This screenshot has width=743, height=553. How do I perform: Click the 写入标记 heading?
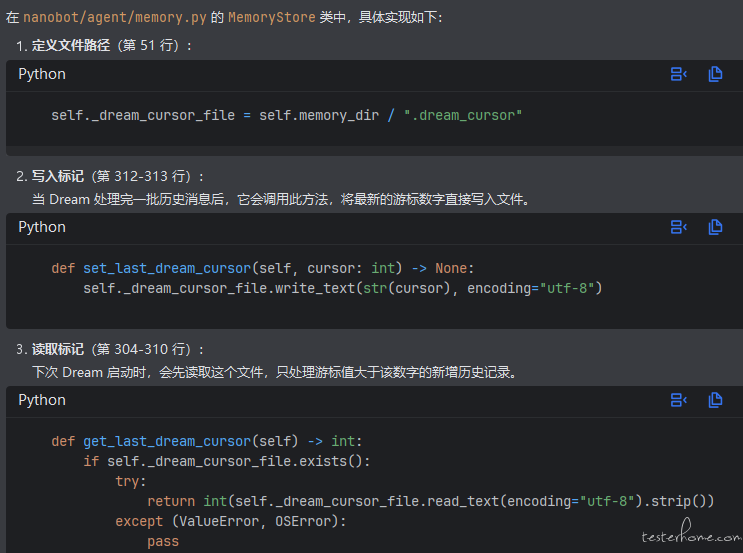pos(59,176)
